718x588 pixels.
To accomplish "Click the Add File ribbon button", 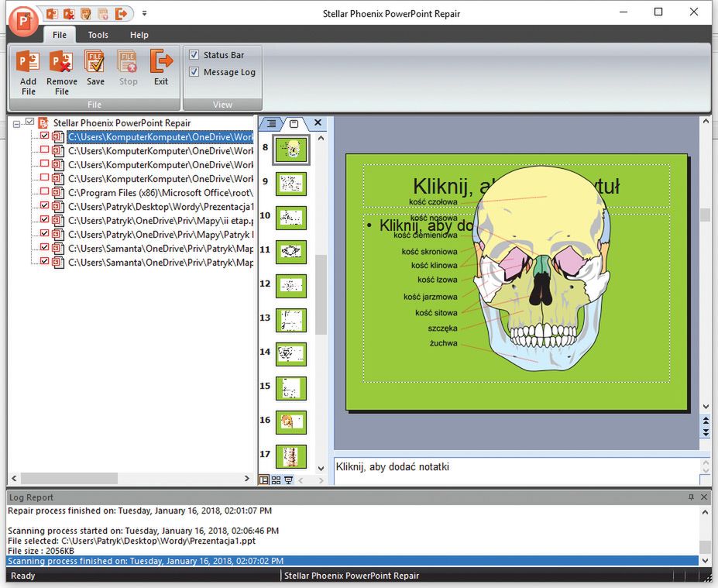I will point(28,68).
